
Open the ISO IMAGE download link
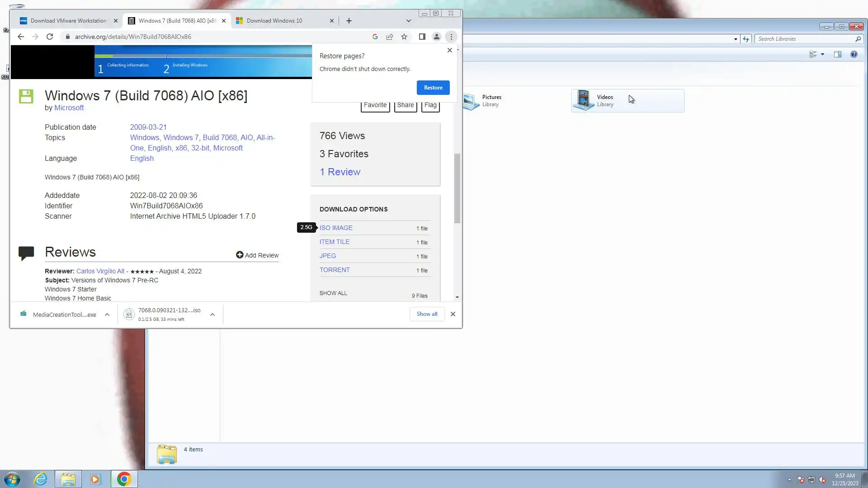tap(336, 228)
